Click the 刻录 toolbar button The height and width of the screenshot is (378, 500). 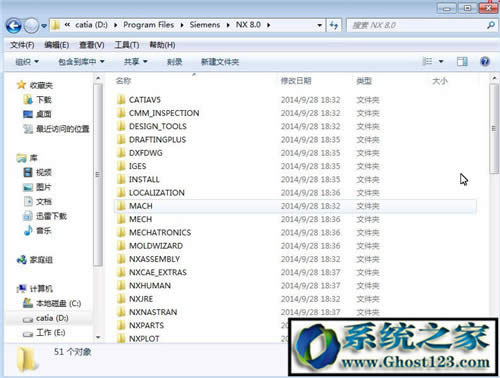click(x=174, y=61)
